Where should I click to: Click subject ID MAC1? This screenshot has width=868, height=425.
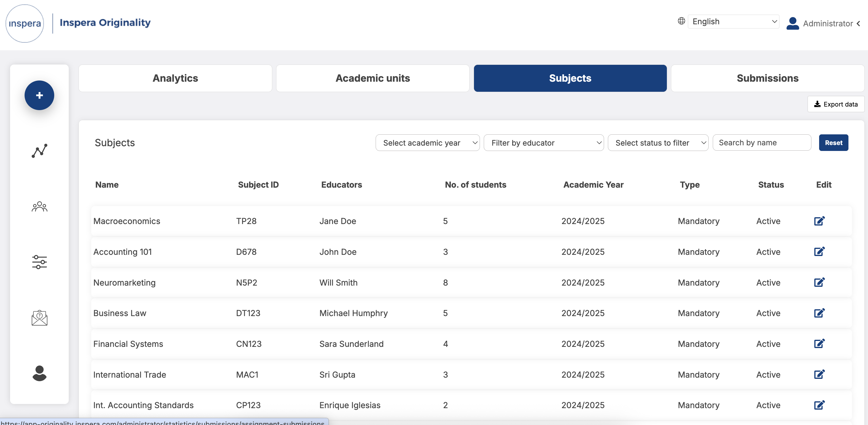(x=247, y=374)
